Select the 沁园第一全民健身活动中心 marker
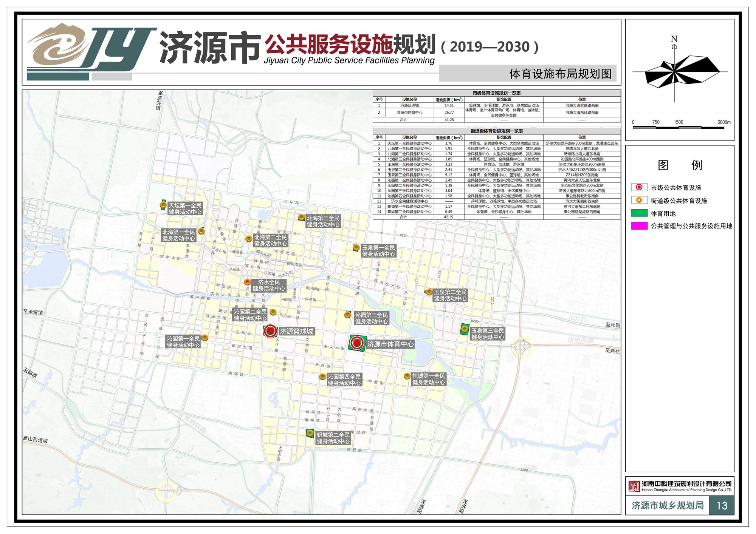Screen dimensions: 756x534 point(204,337)
